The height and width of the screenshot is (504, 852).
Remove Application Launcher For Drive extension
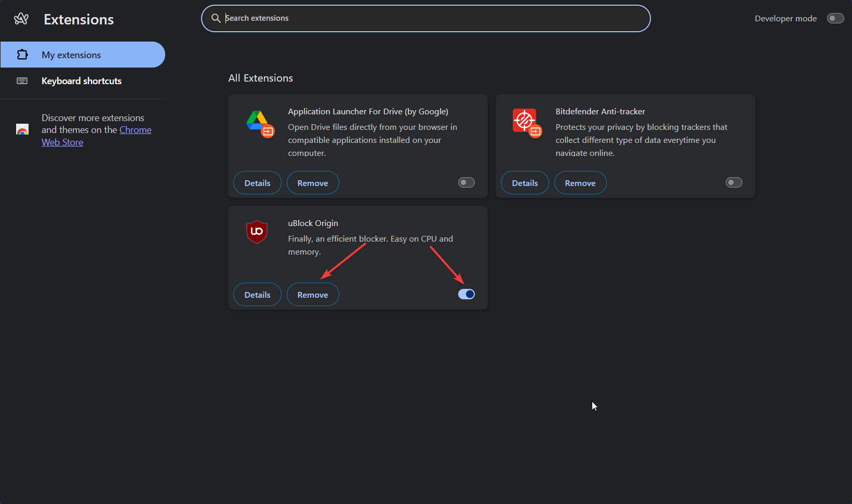313,183
